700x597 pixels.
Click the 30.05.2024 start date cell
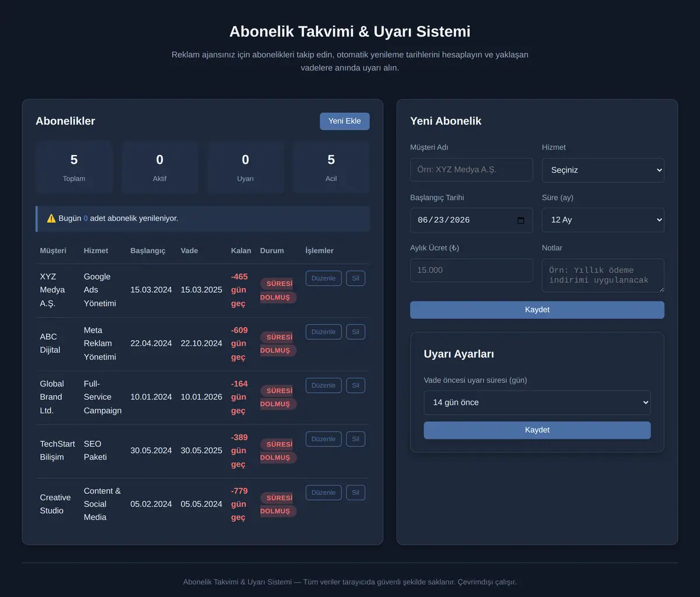[x=151, y=451]
